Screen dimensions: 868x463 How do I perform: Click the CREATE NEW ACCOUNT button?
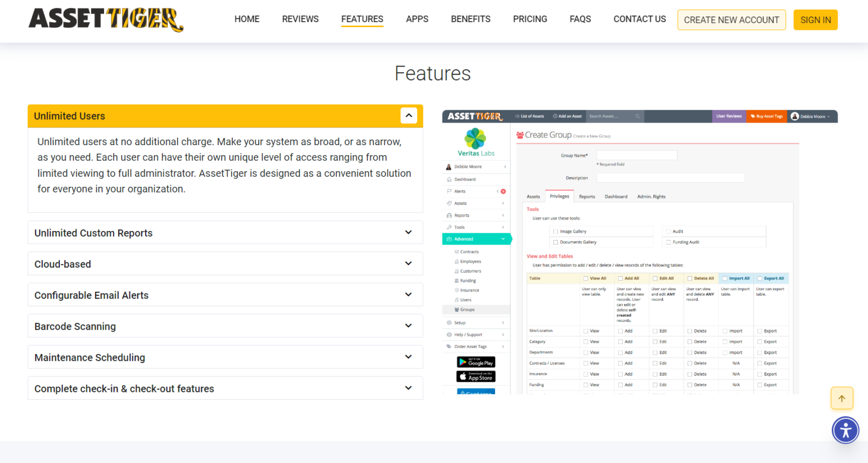pos(731,19)
